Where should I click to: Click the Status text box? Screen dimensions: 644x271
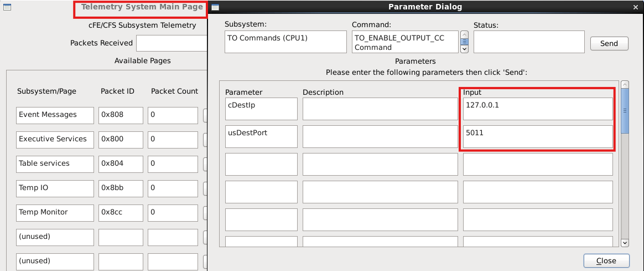pos(529,42)
